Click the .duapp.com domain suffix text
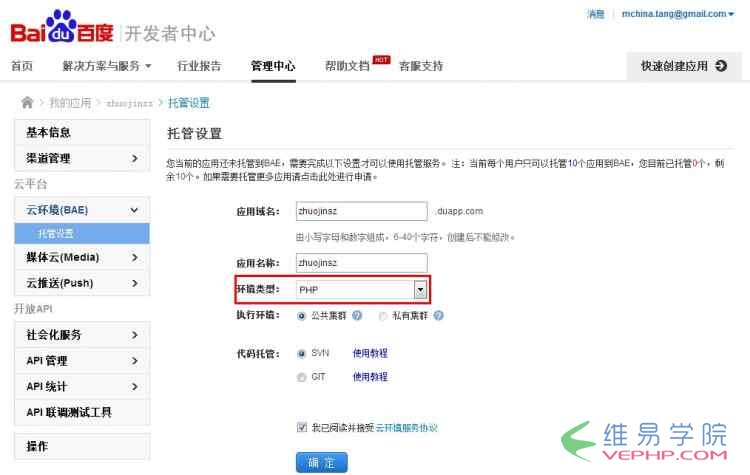This screenshot has height=475, width=750. 460,211
